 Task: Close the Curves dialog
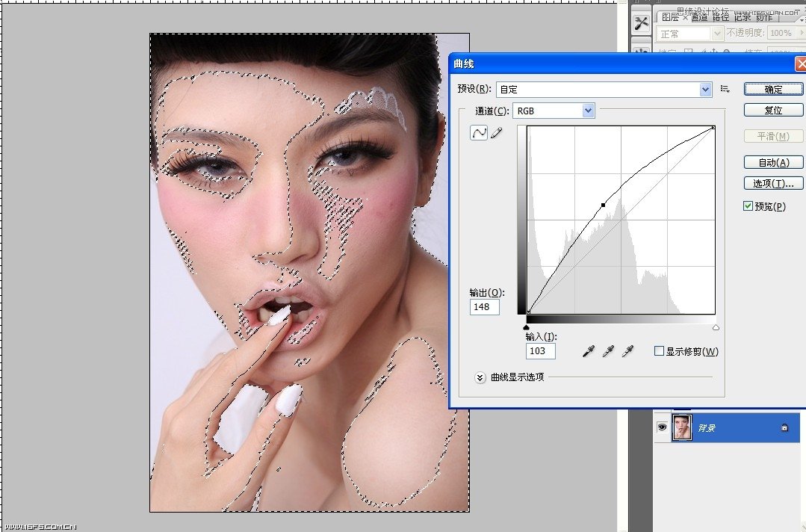801,64
